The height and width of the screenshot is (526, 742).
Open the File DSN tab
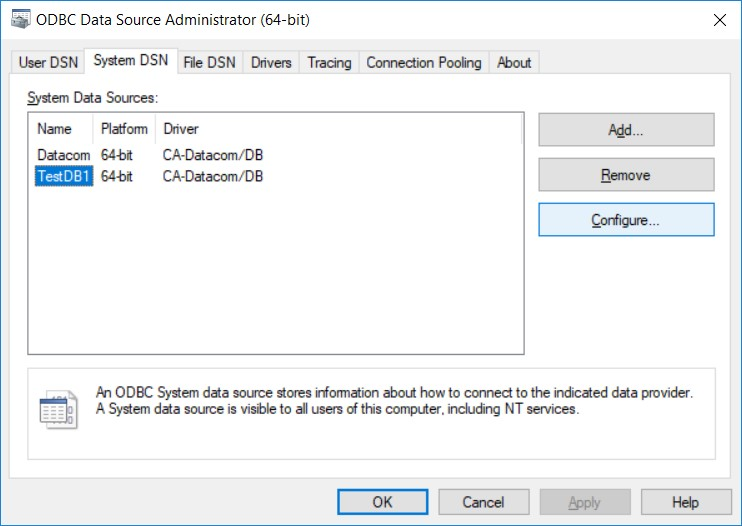click(209, 62)
